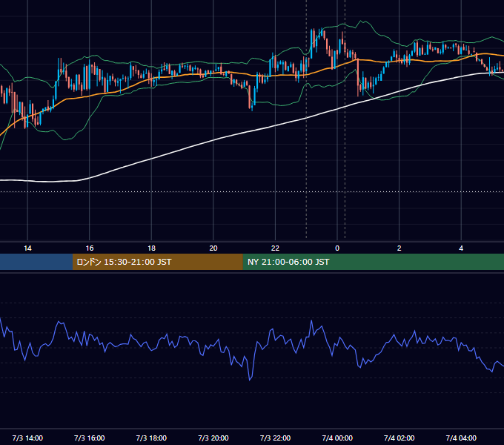Click the NY 21:00-06:00 JST session bar
Viewport: 504px width, 445px height.
tap(373, 262)
